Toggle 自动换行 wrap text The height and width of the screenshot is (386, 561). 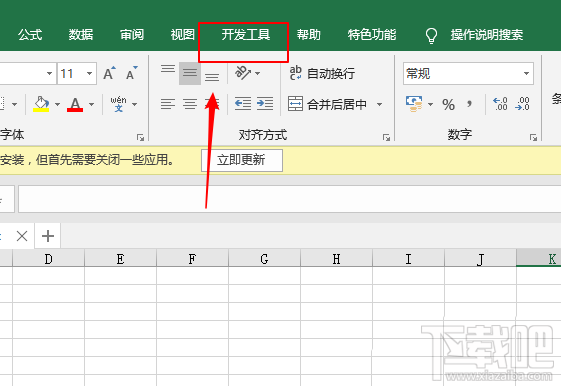[322, 73]
